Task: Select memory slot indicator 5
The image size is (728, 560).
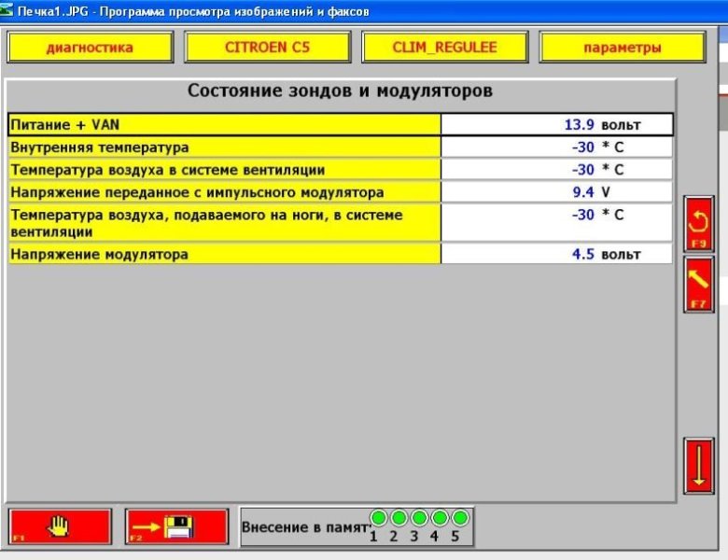Action: pyautogui.click(x=459, y=518)
